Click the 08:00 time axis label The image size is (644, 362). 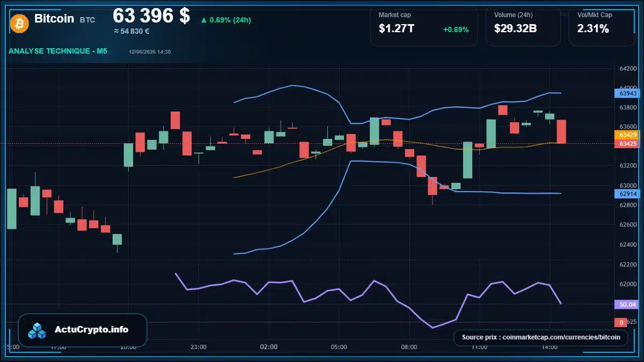pos(409,347)
